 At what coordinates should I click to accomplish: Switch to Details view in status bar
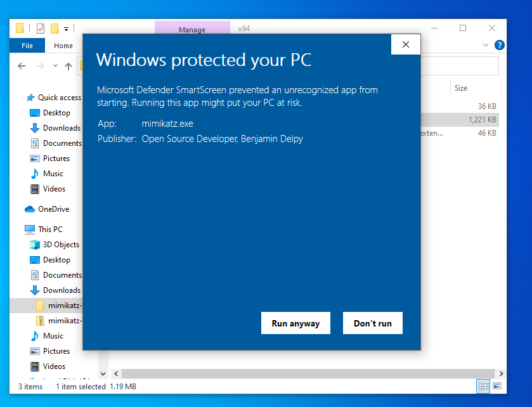click(x=483, y=386)
